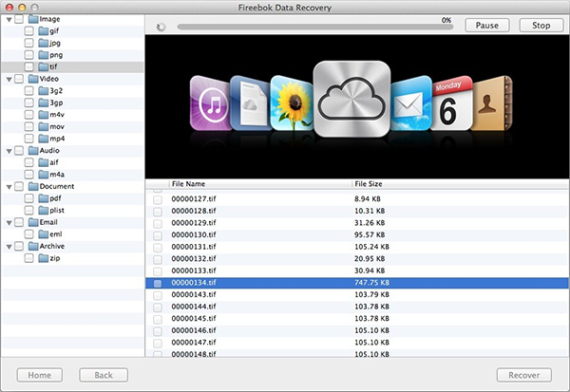
Task: Select file 00000130.tif
Action: coord(357,234)
